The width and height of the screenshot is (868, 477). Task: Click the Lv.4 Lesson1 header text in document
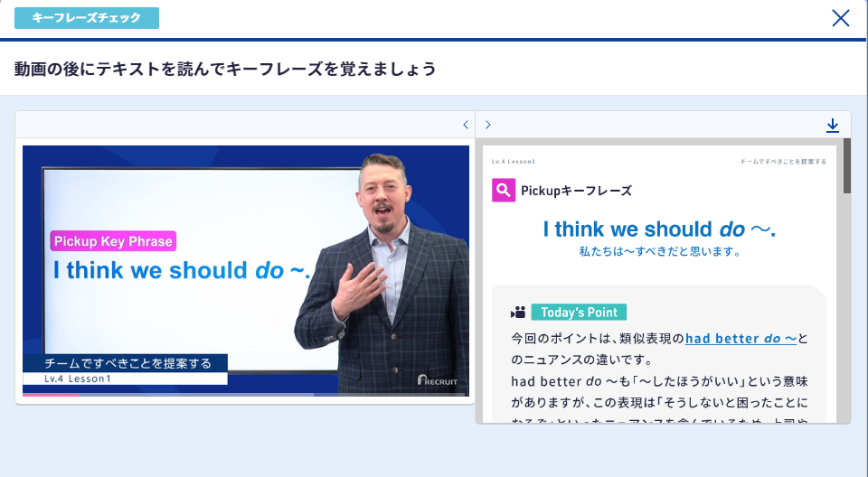pos(514,162)
